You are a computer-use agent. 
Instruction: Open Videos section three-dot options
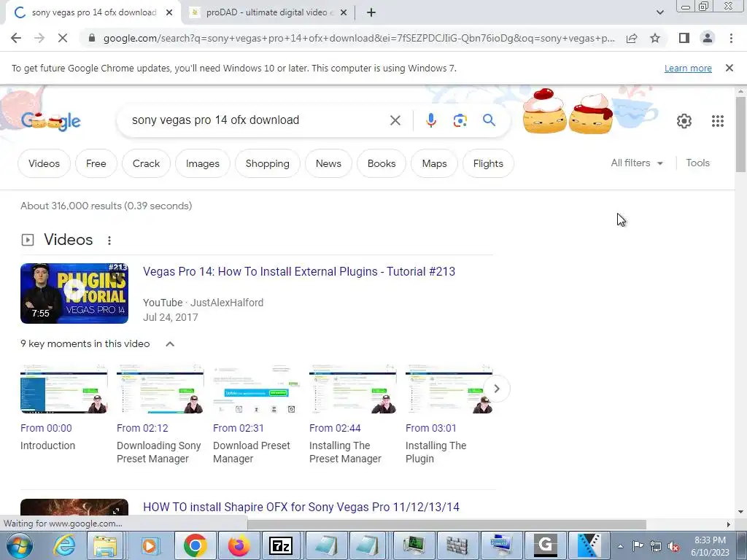109,241
